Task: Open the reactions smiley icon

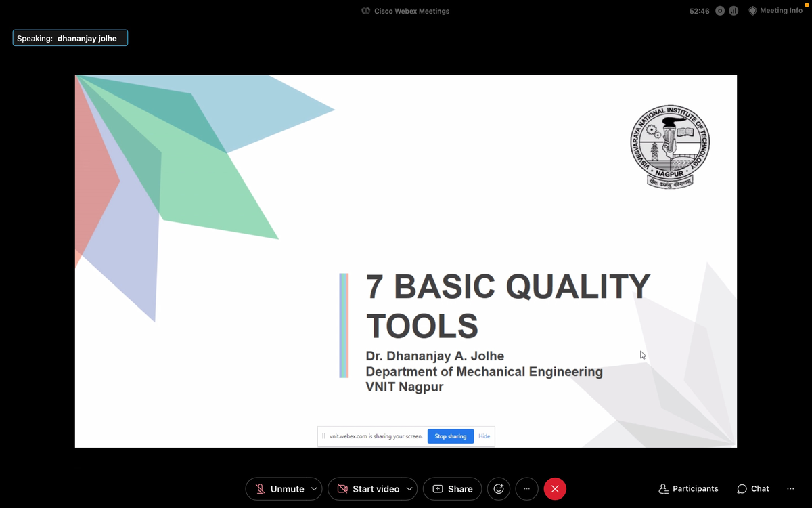Action: (x=499, y=488)
